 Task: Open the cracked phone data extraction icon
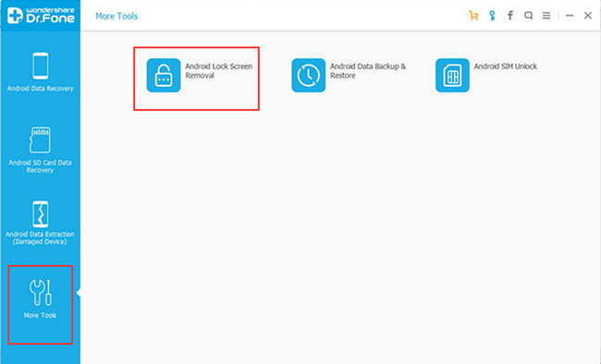[41, 213]
